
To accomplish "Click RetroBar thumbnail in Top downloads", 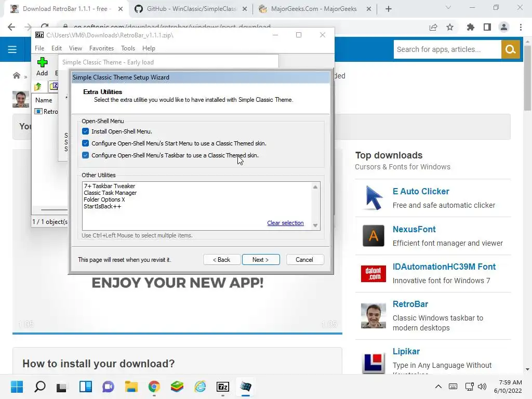I will [x=373, y=316].
